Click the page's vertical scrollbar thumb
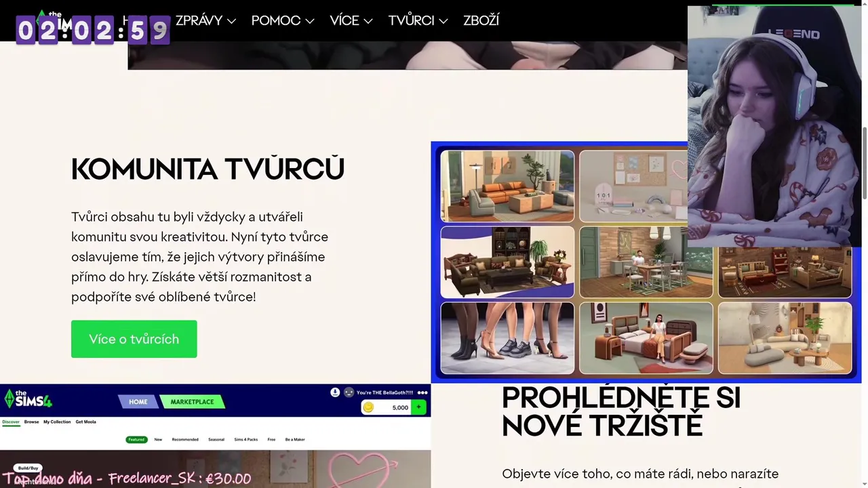 (x=865, y=163)
